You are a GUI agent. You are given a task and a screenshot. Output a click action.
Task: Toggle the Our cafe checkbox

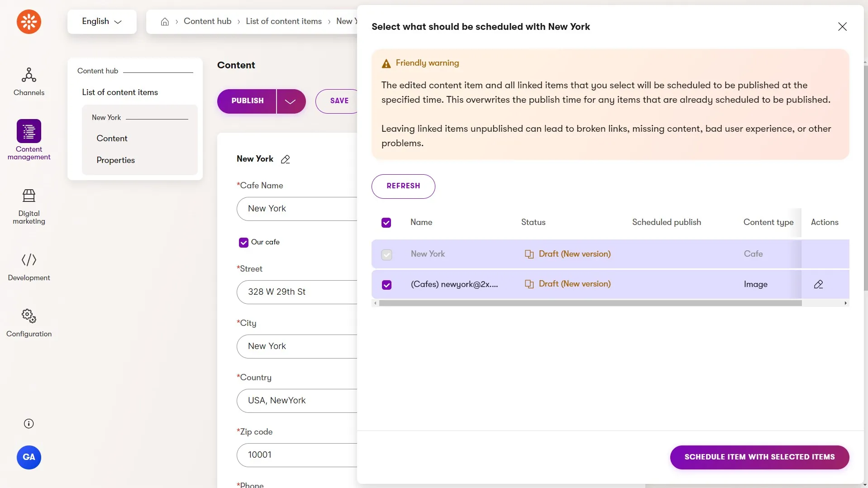243,243
